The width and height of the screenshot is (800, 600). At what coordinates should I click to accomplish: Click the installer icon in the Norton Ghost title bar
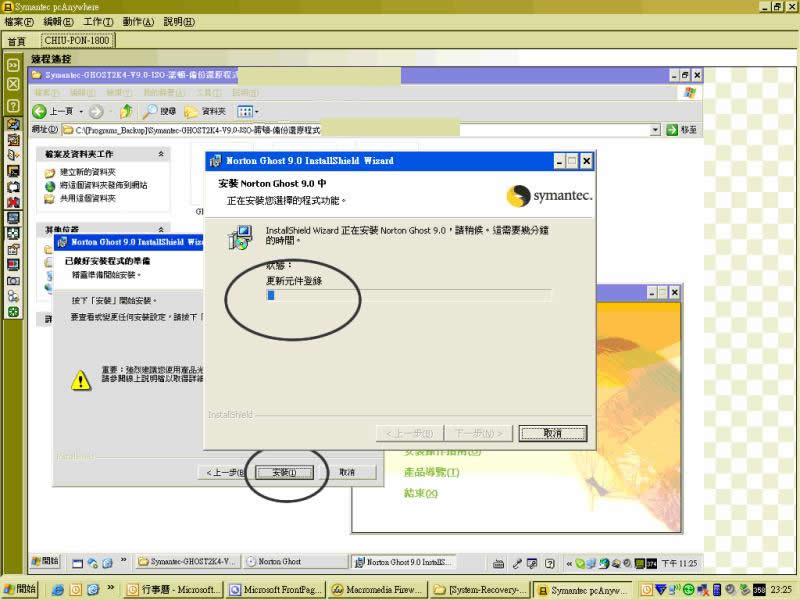pyautogui.click(x=215, y=161)
